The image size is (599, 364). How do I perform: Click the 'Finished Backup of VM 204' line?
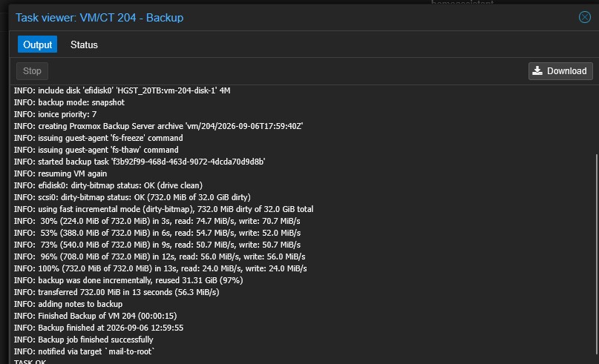[95, 316]
